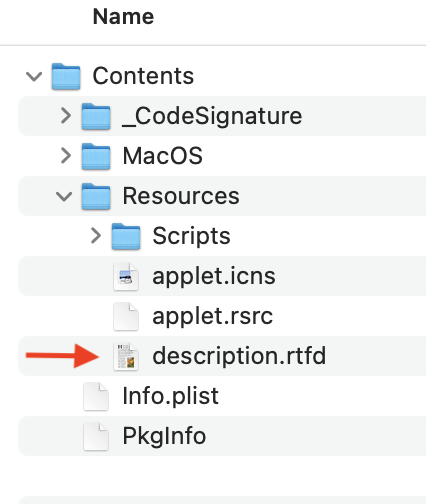The width and height of the screenshot is (426, 504).
Task: Select the applet.icns file icon
Action: pos(126,276)
